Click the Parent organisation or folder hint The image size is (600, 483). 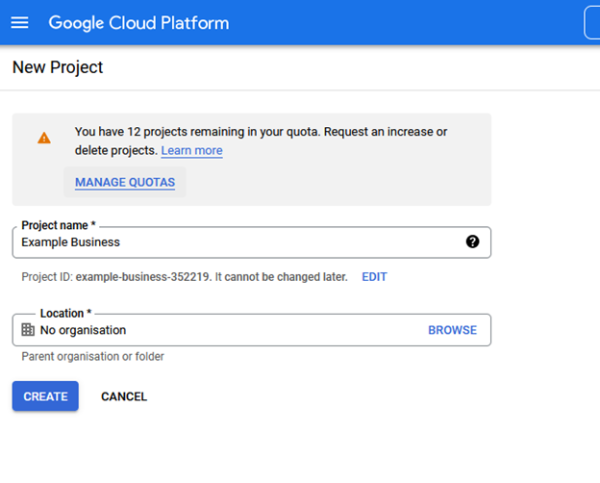tap(93, 356)
